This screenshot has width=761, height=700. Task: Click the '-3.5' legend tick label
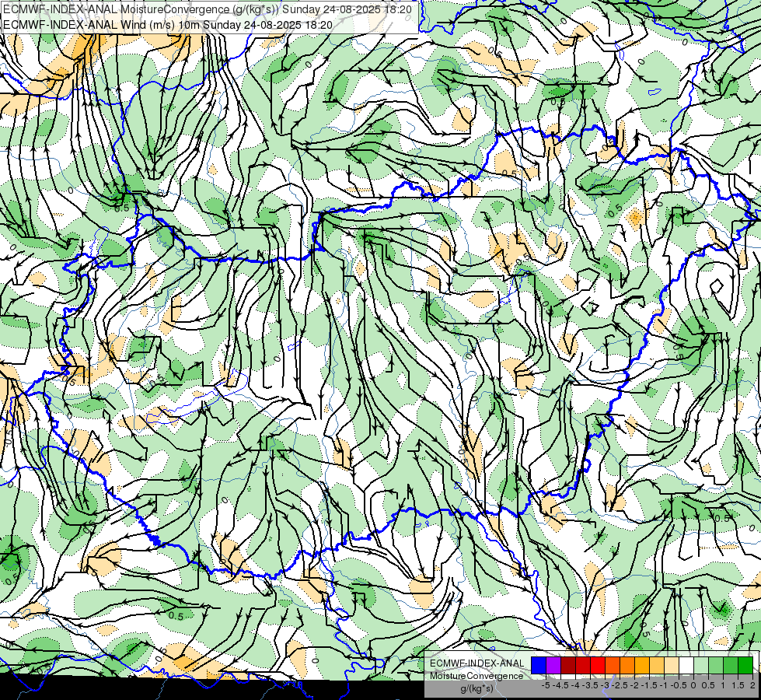coord(590,685)
